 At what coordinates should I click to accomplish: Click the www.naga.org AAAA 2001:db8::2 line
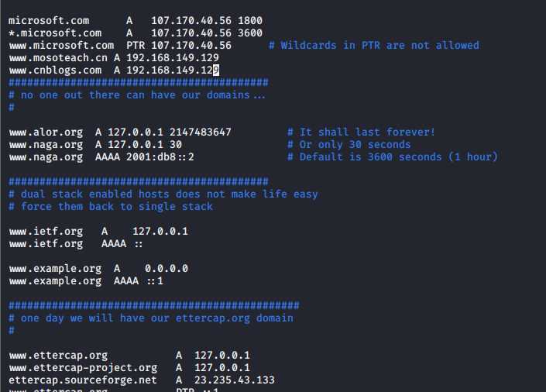tap(101, 157)
